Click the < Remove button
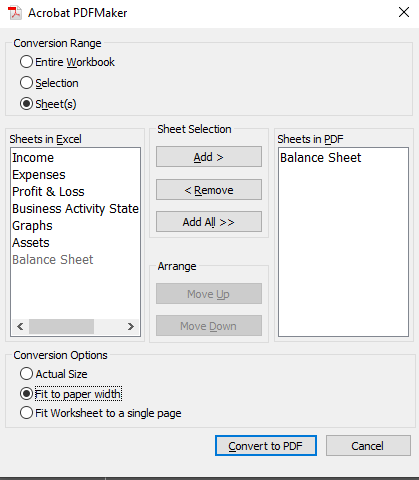419x480 pixels. [x=209, y=190]
